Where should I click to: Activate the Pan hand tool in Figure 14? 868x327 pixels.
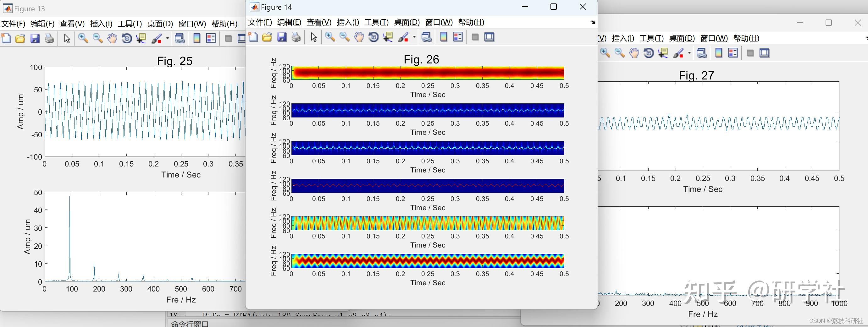click(359, 37)
